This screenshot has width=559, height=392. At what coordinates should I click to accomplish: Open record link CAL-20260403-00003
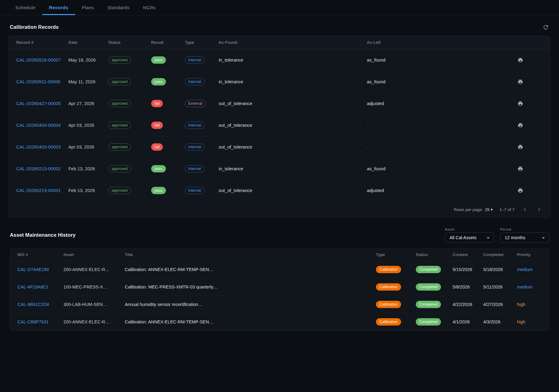(38, 147)
